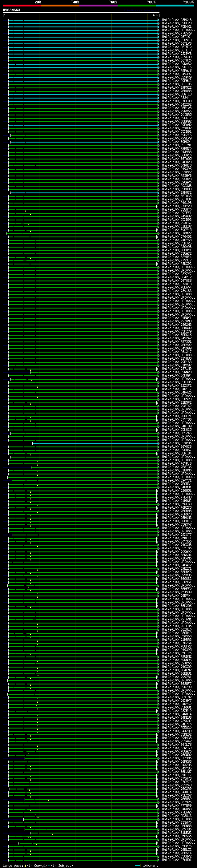Pick hit UniRef100_B8BP92
The height and width of the screenshot is (868, 197).
pyautogui.click(x=177, y=122)
